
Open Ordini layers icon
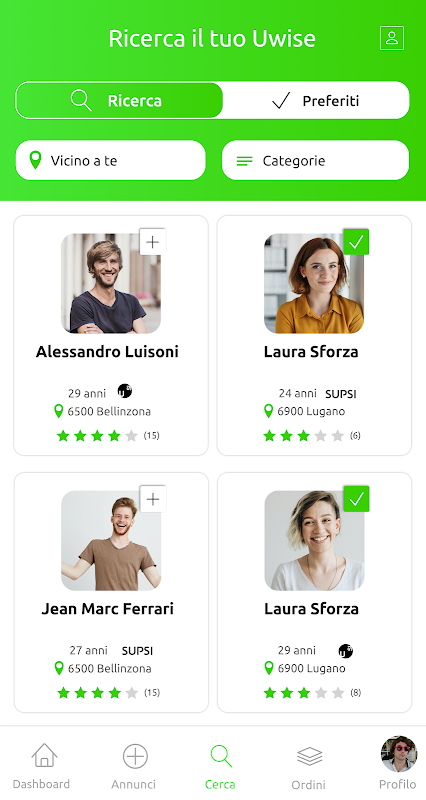pos(309,756)
